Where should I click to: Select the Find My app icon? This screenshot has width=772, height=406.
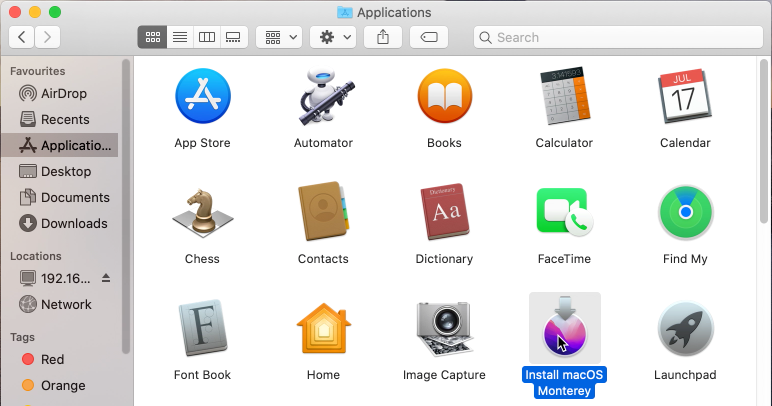tap(685, 212)
